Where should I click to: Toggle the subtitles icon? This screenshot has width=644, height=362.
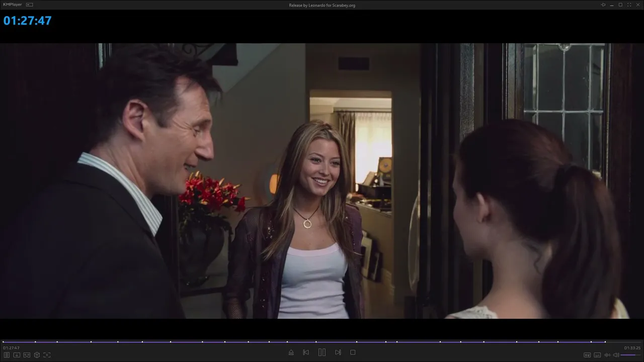pyautogui.click(x=597, y=355)
